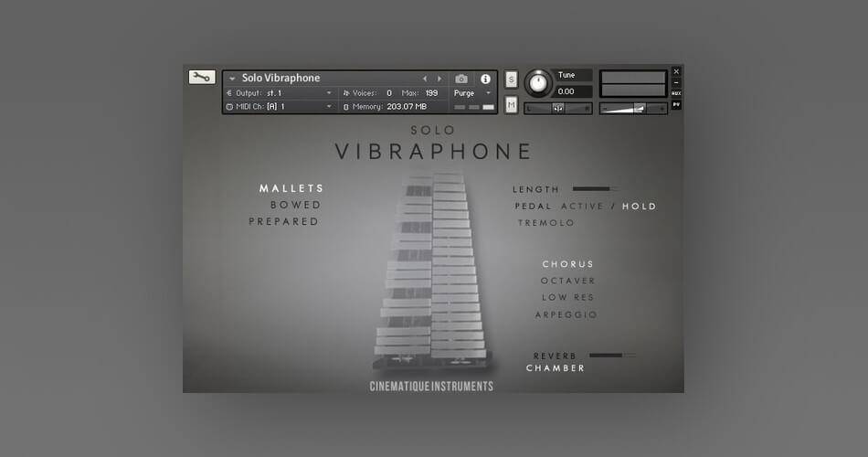Minimize the instrument header view
The width and height of the screenshot is (868, 457).
676,82
